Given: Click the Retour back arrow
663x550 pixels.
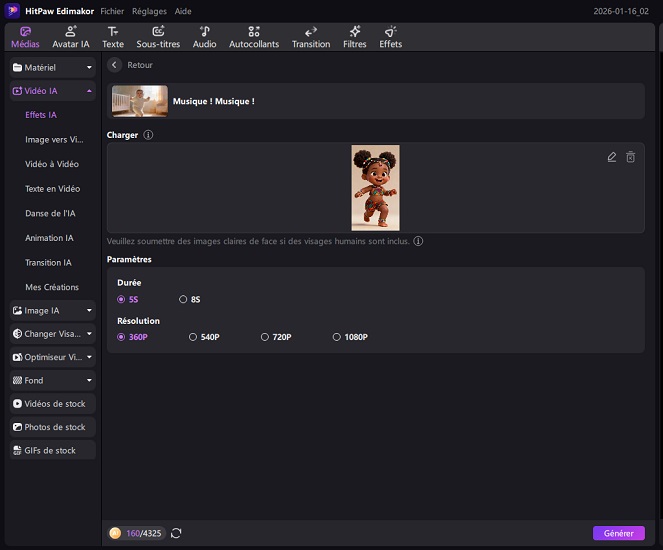Looking at the screenshot, I should (x=115, y=65).
